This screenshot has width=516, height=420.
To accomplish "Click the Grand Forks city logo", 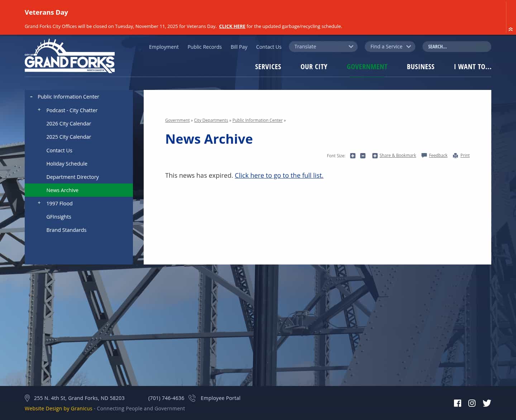I will click(70, 56).
